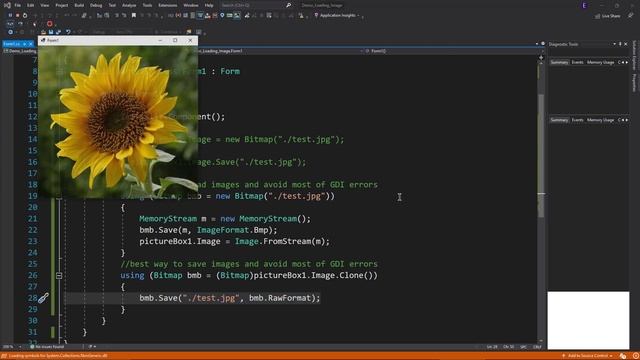This screenshot has height=360, width=640.
Task: Open the notifications icon in status bar corner
Action: click(635, 356)
